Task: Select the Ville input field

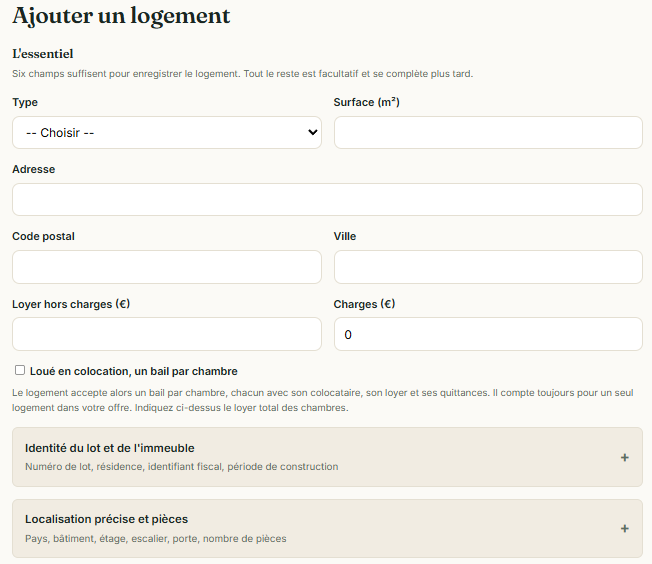Action: [x=488, y=267]
